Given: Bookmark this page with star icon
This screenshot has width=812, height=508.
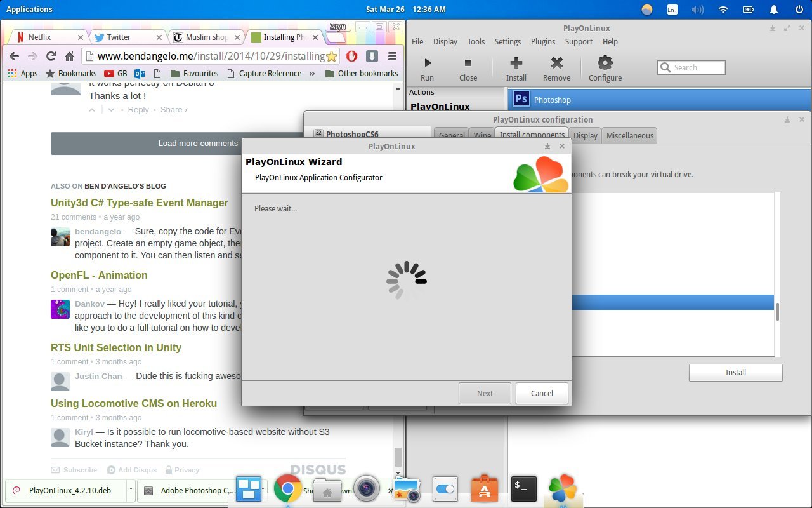Looking at the screenshot, I should [x=331, y=56].
